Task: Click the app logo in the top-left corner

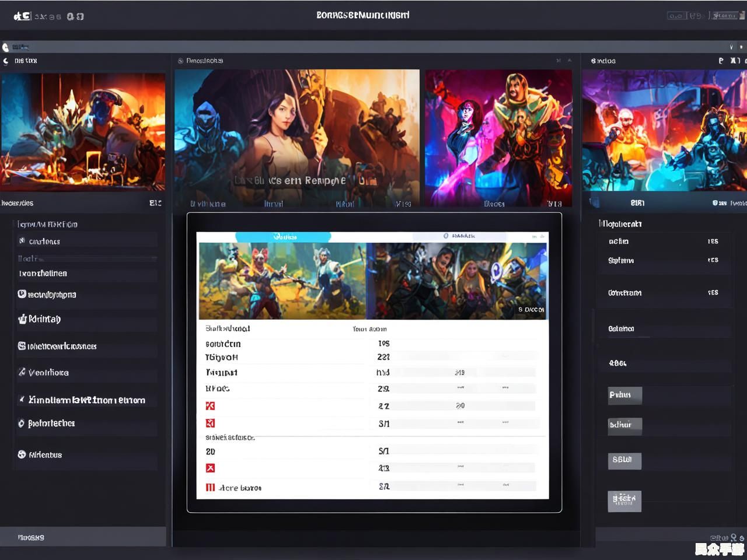Action: [22, 16]
